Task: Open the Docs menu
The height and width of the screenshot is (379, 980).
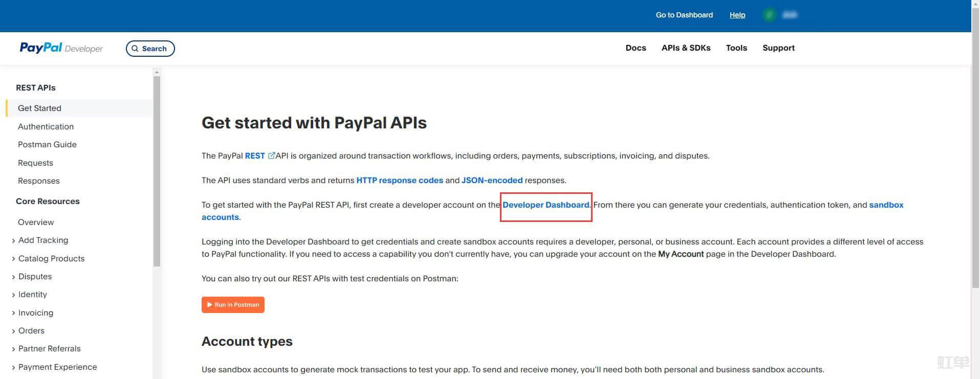Action: click(636, 48)
